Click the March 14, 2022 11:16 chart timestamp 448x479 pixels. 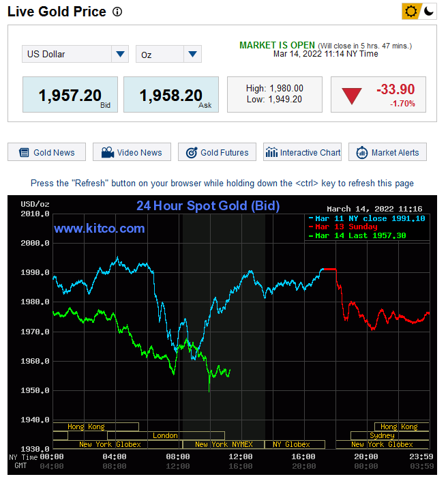pos(374,209)
